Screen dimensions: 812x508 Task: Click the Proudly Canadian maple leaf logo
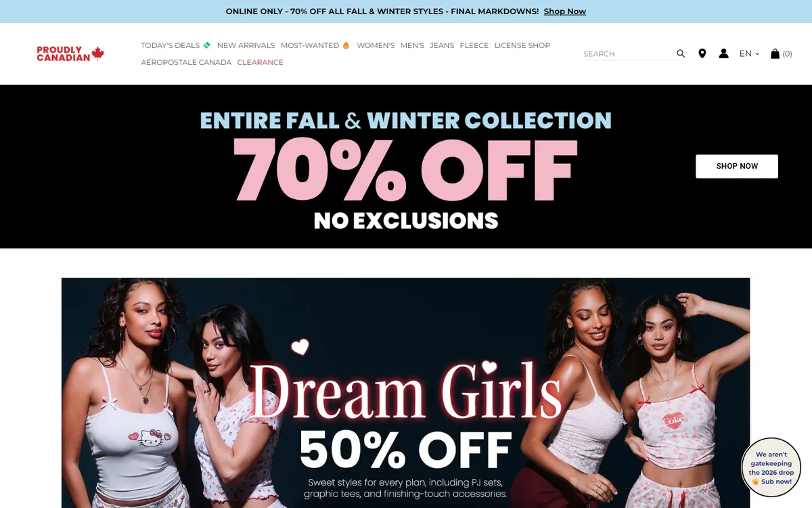click(x=70, y=54)
